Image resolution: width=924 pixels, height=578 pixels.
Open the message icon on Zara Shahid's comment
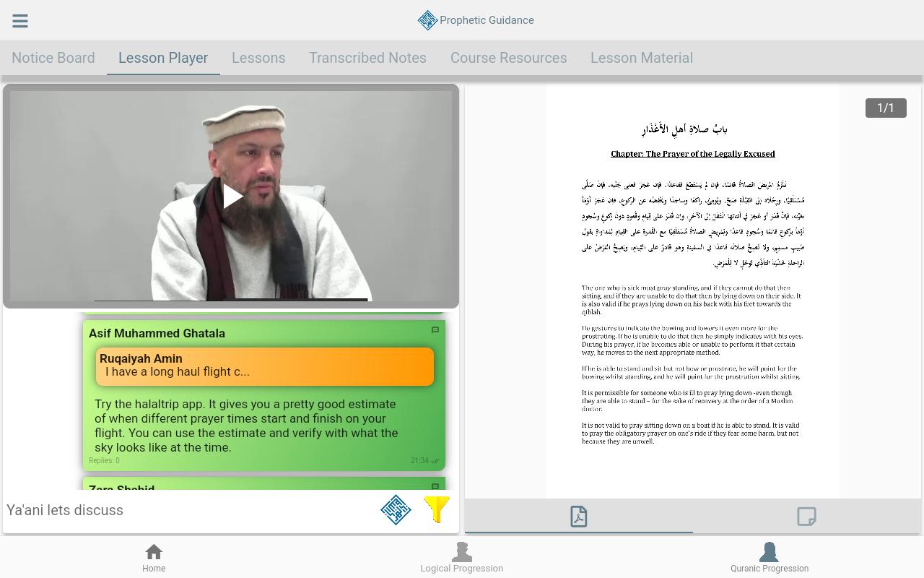(x=435, y=487)
